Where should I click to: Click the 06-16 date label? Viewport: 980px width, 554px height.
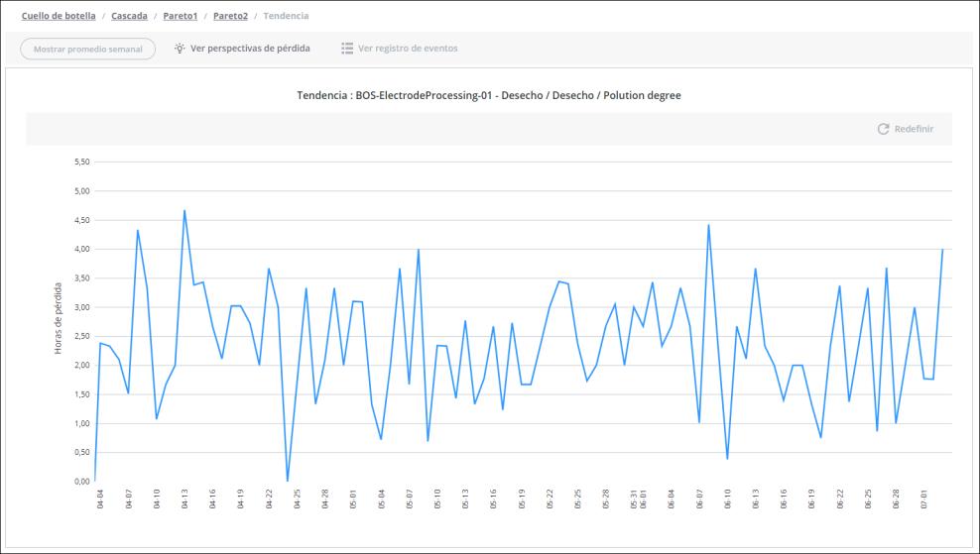pos(784,499)
